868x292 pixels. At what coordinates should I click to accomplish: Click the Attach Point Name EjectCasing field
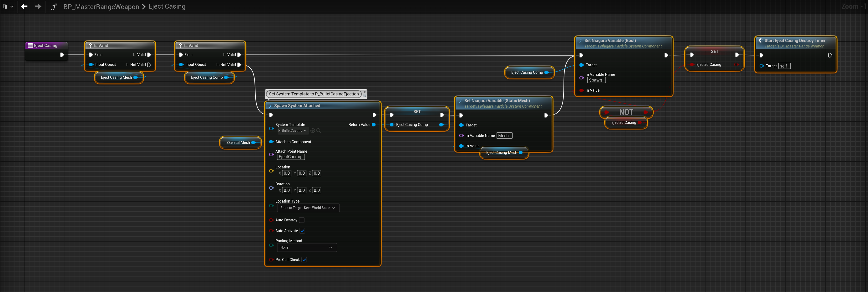coord(290,157)
